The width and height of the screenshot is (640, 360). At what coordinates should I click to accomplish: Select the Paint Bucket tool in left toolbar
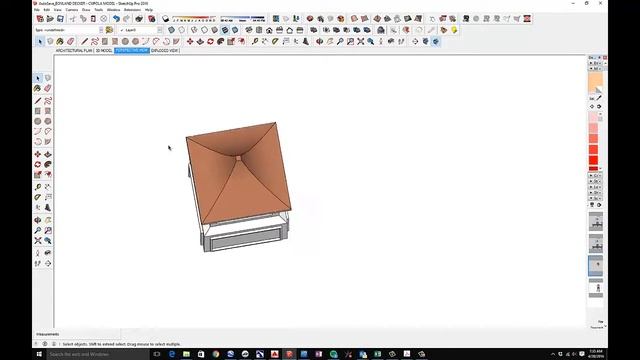[38, 88]
